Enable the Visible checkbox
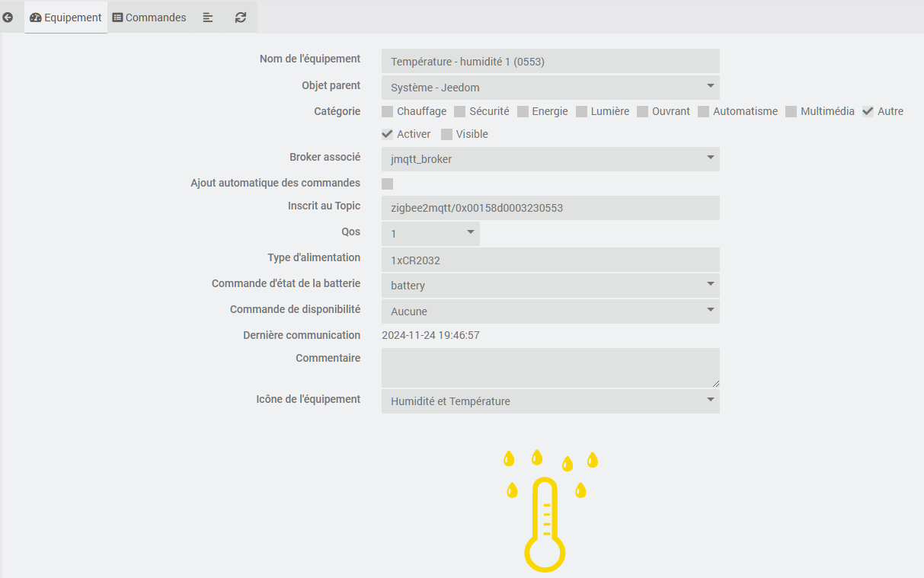Screen dimensions: 924x578 446,134
